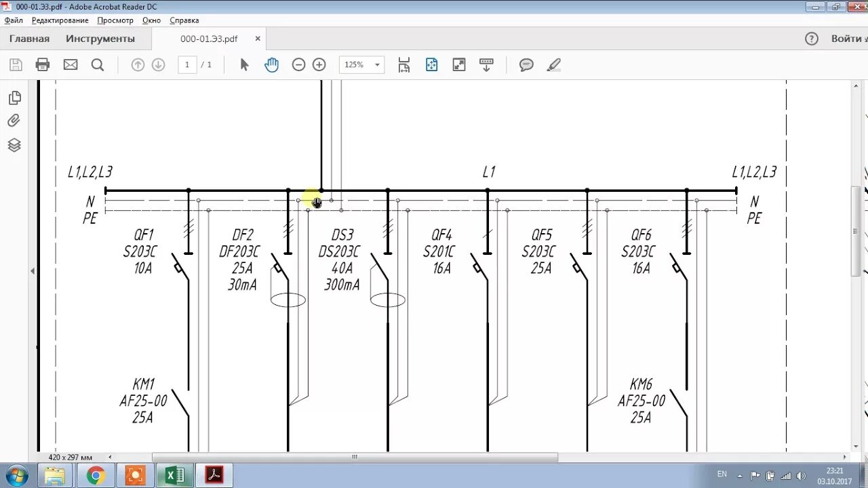Select the 000-01.ЭЗ.pdf document tab

(209, 39)
